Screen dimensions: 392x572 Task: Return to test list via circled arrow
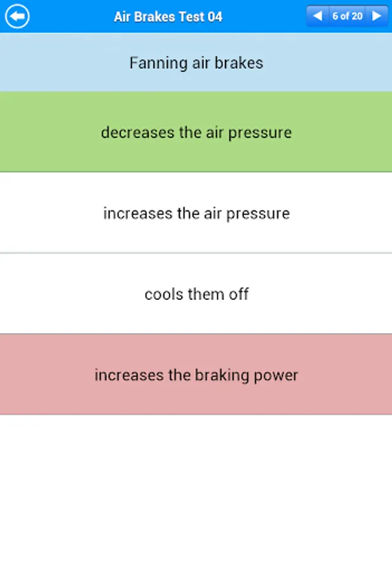click(x=17, y=16)
